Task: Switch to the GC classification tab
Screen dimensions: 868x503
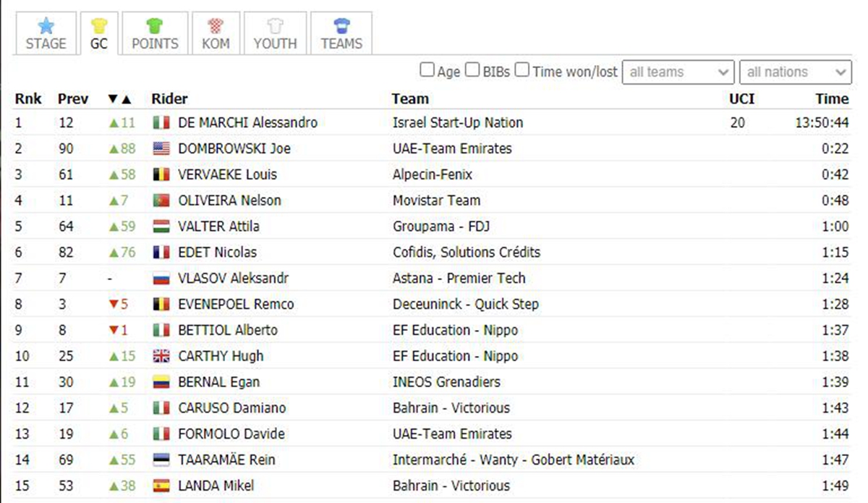Action: [x=99, y=33]
